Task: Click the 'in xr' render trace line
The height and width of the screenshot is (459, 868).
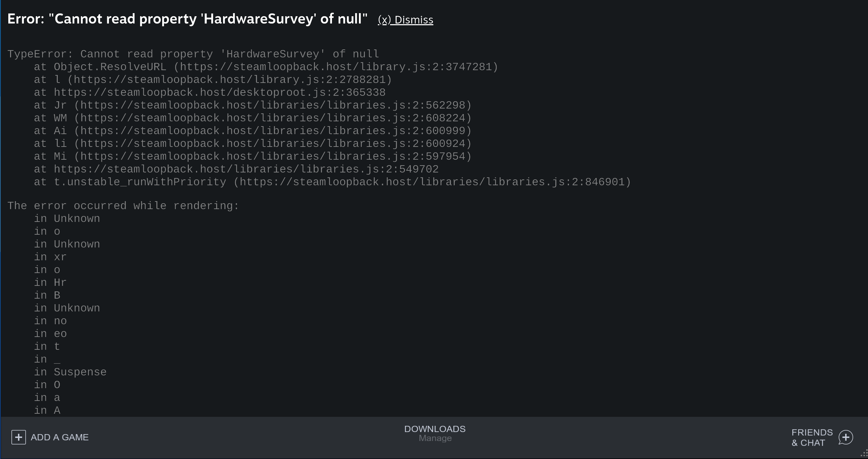Action: [x=50, y=256]
